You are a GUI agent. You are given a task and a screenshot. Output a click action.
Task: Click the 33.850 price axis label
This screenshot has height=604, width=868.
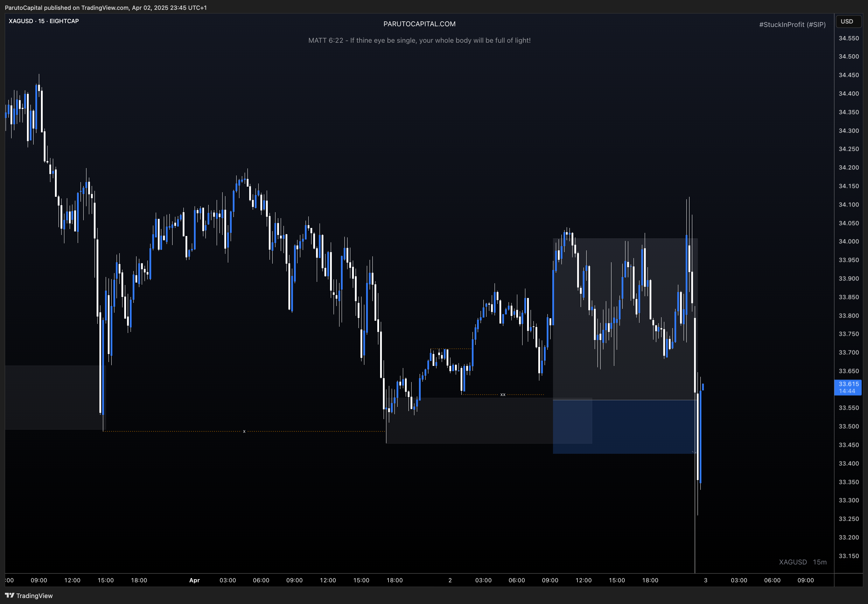[849, 297]
